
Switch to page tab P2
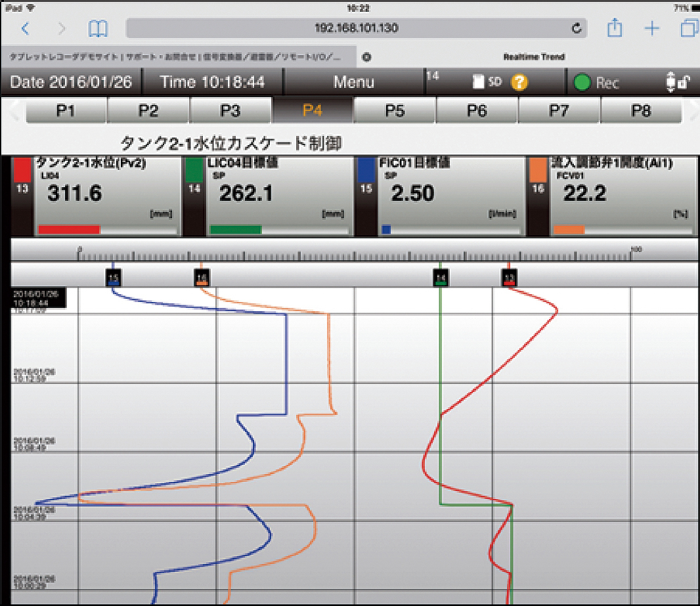148,111
